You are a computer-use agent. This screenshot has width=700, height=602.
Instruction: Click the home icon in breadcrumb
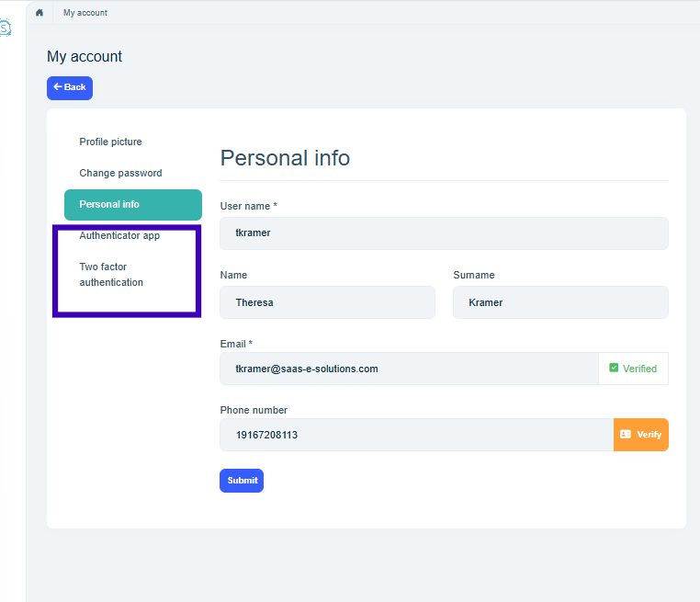pos(40,13)
